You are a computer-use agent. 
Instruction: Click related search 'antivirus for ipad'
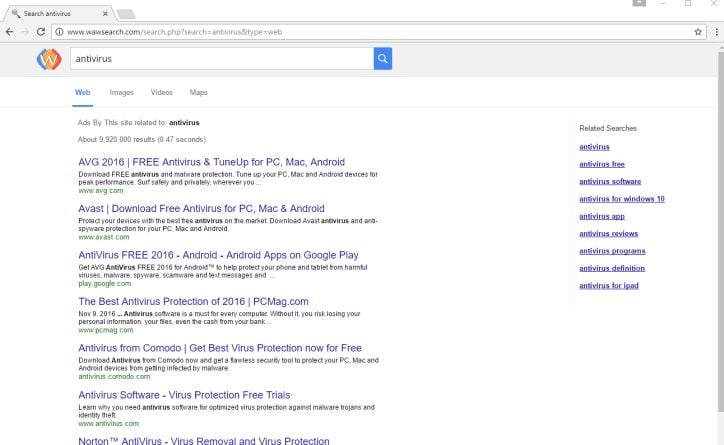click(x=609, y=286)
